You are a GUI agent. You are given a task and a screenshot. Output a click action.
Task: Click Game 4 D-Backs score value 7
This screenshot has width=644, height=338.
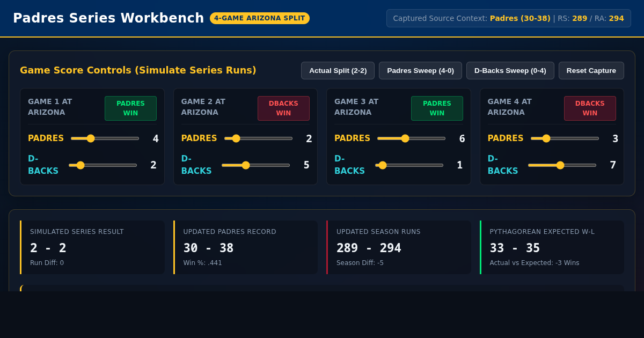tap(613, 165)
